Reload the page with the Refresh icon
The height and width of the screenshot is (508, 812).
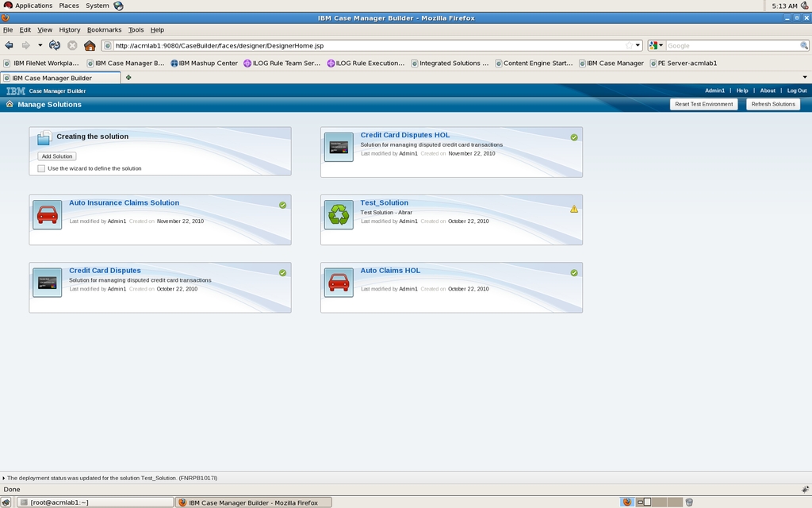(x=55, y=45)
